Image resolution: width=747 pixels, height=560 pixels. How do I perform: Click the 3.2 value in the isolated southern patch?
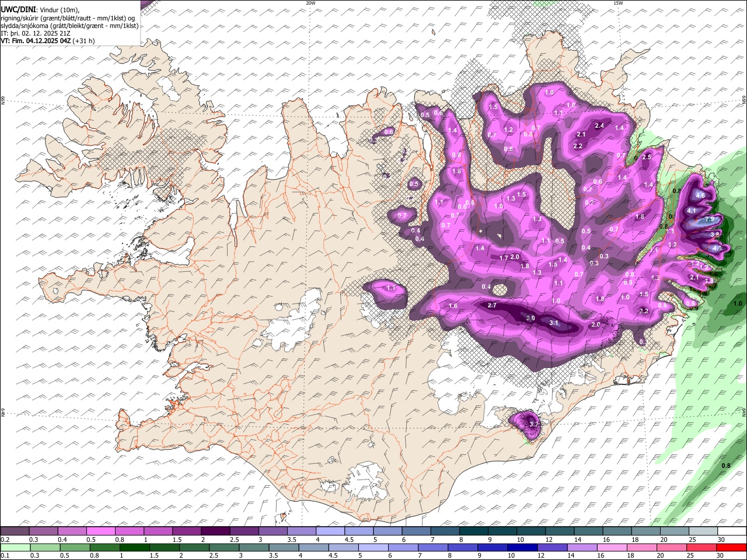coord(533,424)
